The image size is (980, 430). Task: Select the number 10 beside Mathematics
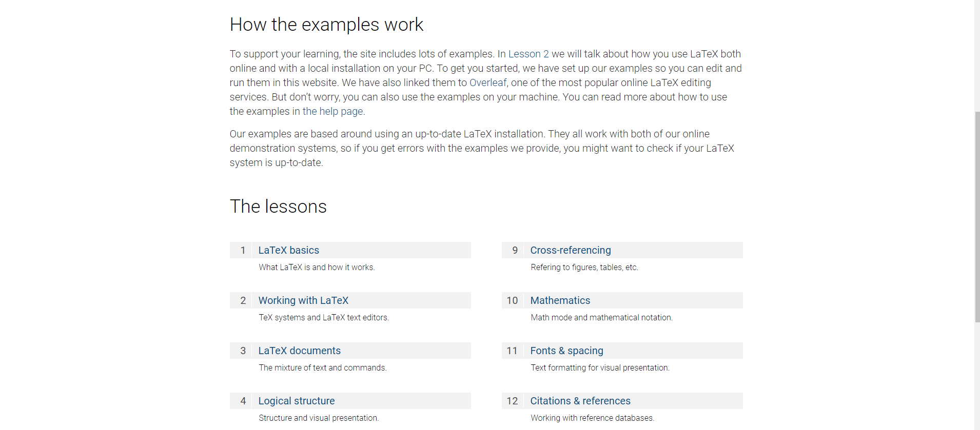pos(512,300)
